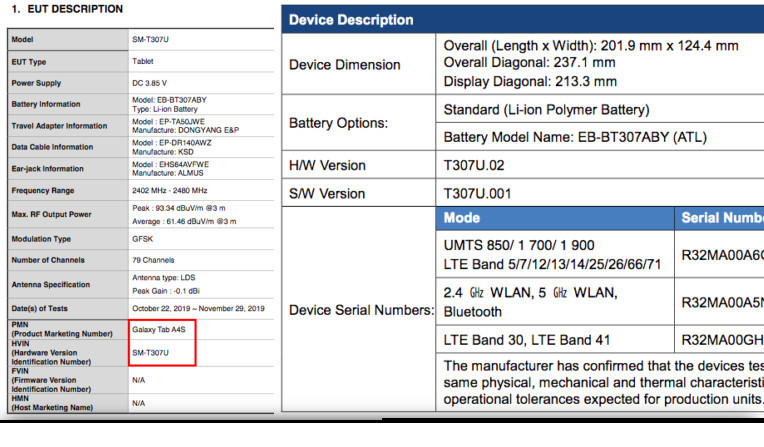Click the 'Antenna Specification' label
Screen dimensions: 764x447
tap(51, 284)
